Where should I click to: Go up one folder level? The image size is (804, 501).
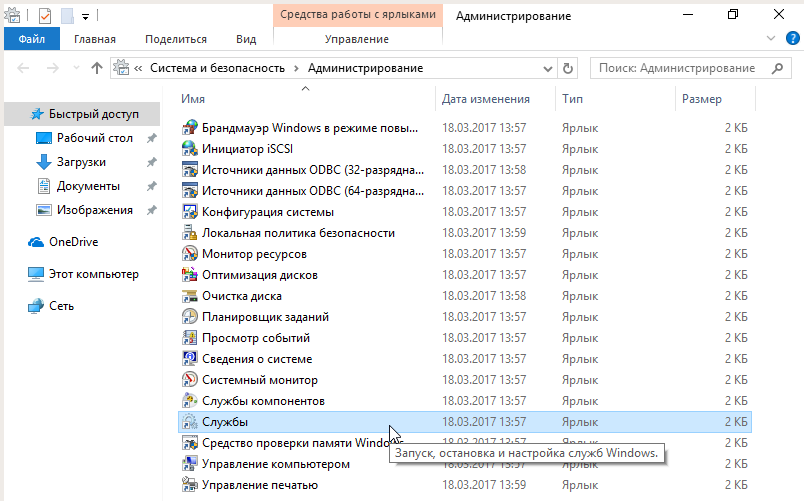coord(97,68)
